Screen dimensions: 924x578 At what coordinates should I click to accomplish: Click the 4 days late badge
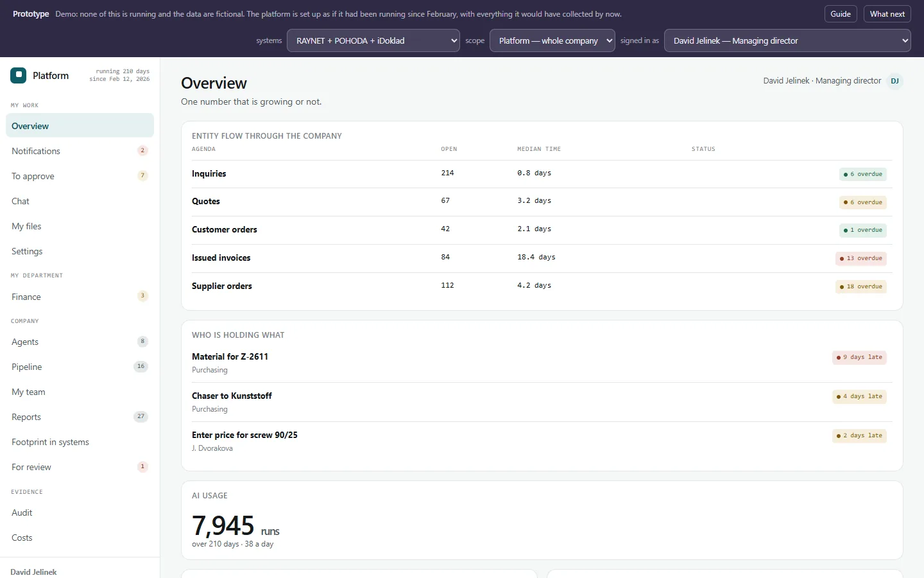click(x=859, y=396)
